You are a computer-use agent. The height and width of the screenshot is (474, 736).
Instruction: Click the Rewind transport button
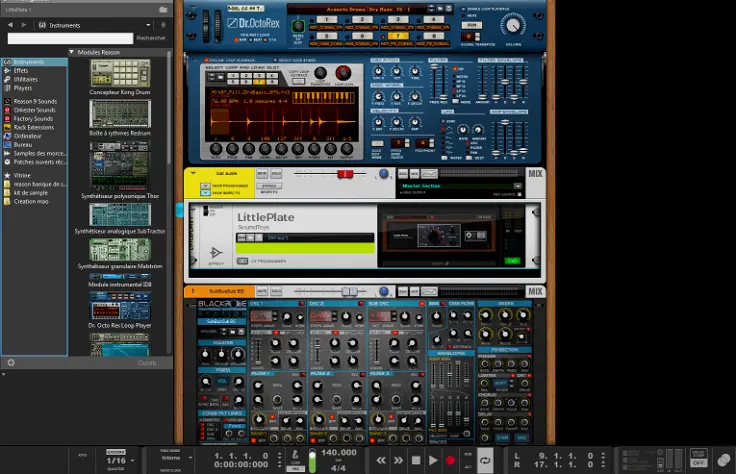[381, 460]
